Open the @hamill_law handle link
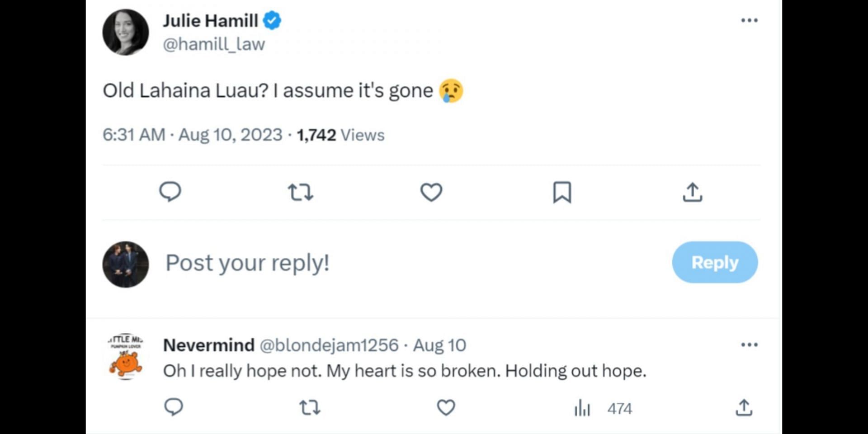Viewport: 868px width, 434px height. 214,44
